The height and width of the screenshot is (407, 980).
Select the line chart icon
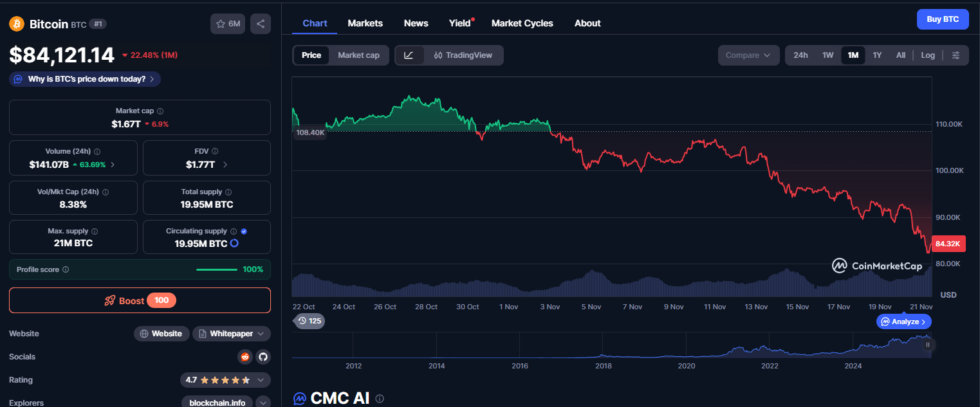tap(410, 55)
